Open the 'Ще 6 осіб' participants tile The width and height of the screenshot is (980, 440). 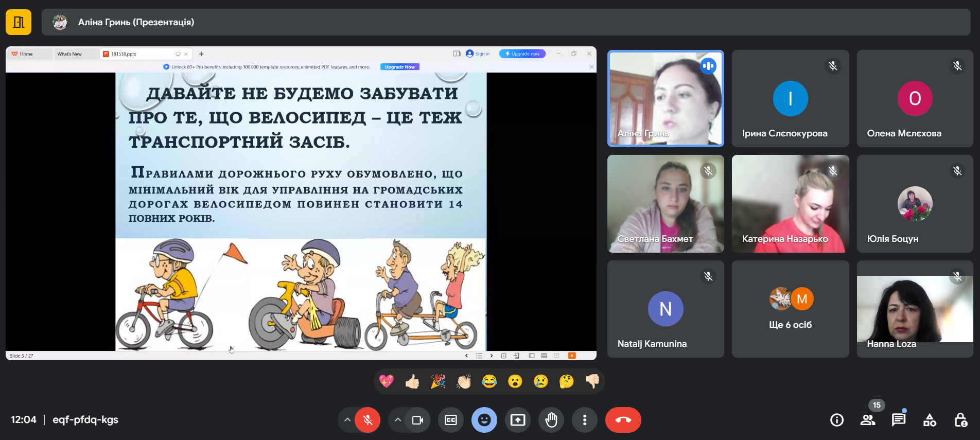click(x=790, y=309)
